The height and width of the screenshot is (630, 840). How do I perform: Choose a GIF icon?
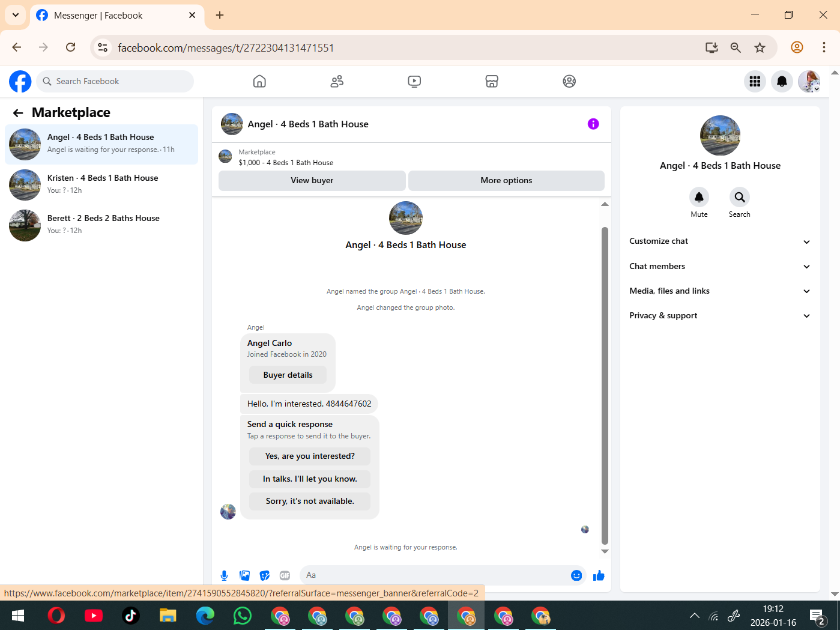pos(285,575)
